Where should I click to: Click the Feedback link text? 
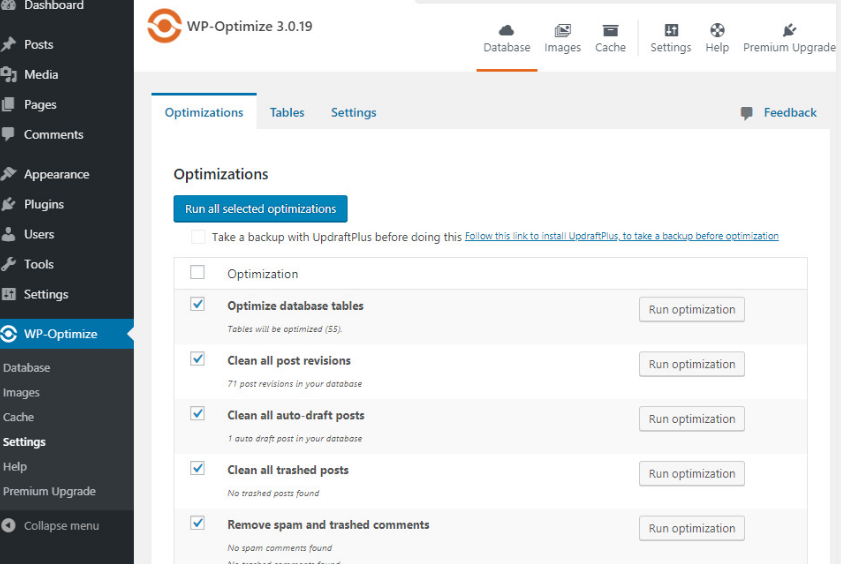790,113
